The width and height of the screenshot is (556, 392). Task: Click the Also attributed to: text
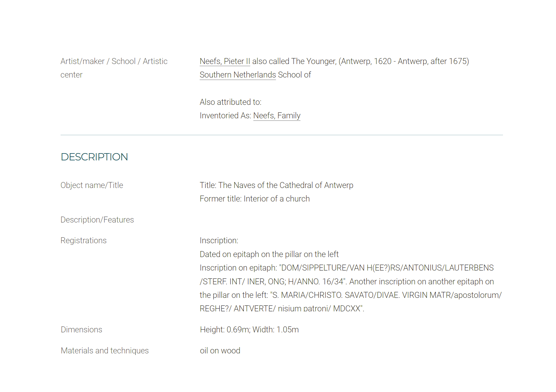[x=230, y=102]
